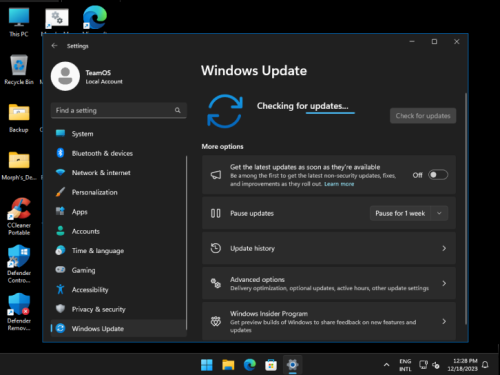Viewport: 500px width, 375px height.
Task: Click the Check for updates button
Action: click(423, 116)
